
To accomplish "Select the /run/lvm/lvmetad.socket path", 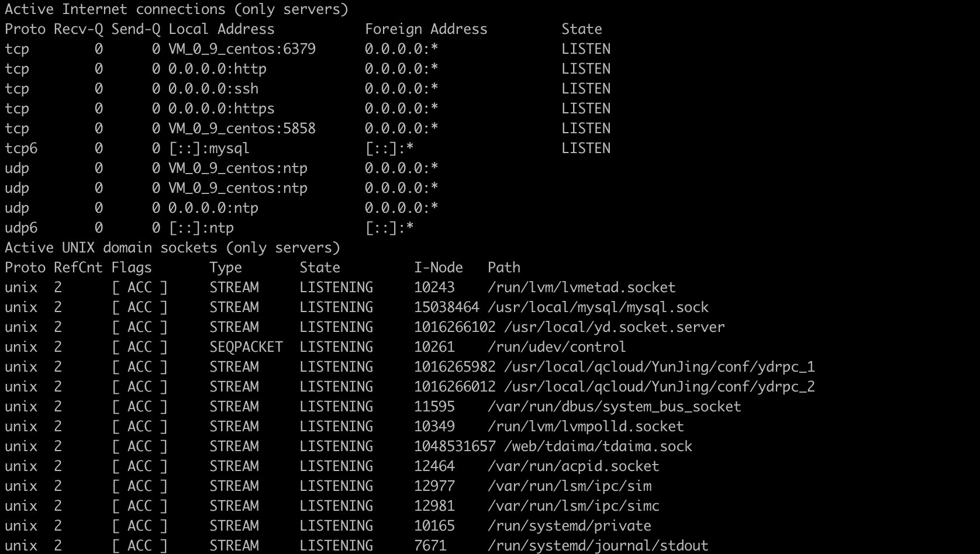I will [581, 288].
